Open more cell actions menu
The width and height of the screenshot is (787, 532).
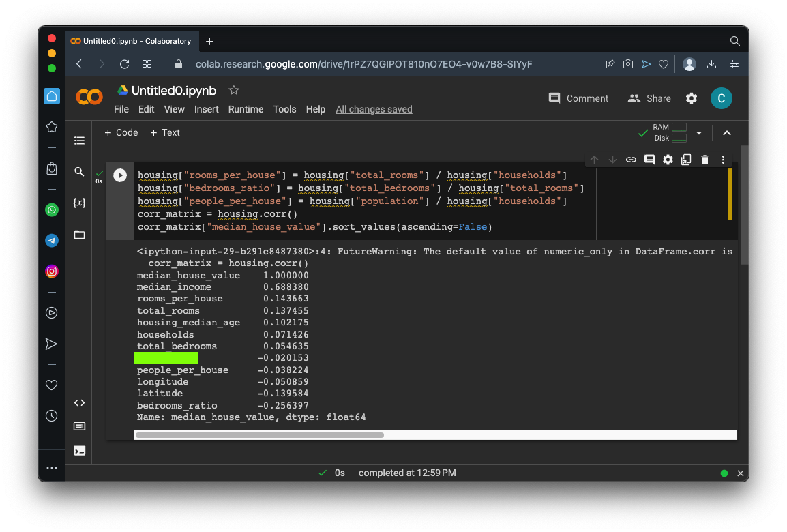(x=723, y=160)
